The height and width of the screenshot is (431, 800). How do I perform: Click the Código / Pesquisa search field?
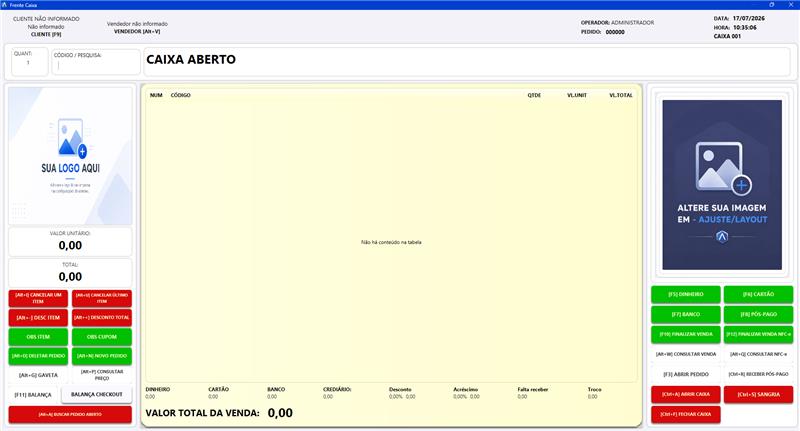[96, 62]
